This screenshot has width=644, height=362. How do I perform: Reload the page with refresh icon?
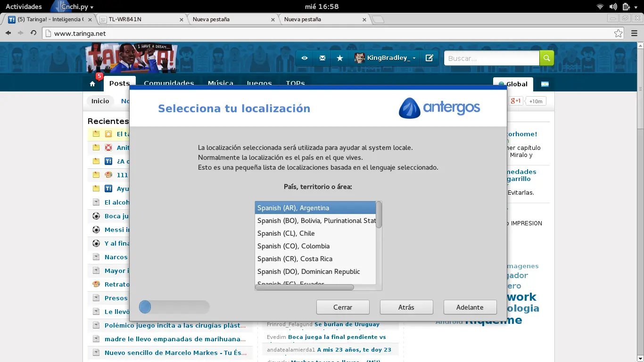pyautogui.click(x=33, y=33)
